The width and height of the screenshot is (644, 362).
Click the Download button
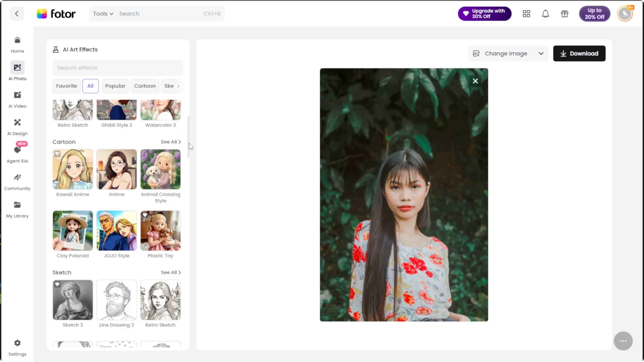coord(579,54)
